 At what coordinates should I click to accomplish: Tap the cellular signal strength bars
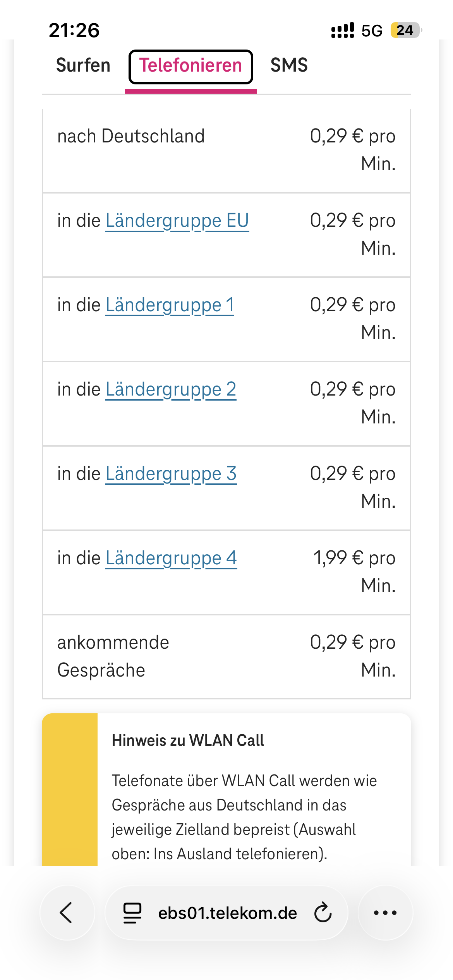pos(343,30)
